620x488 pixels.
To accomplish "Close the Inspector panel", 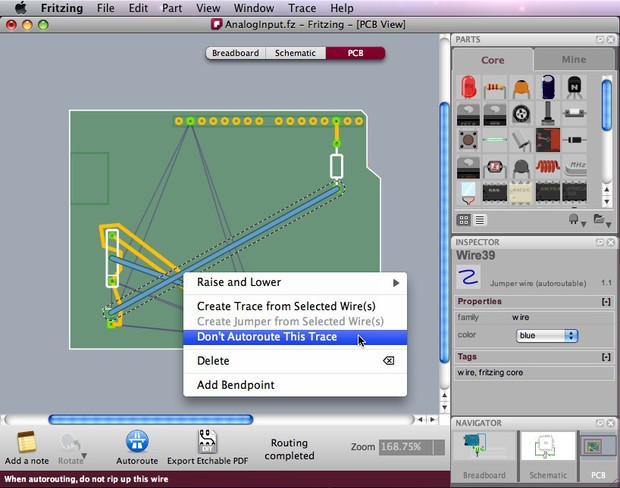I will click(x=611, y=242).
